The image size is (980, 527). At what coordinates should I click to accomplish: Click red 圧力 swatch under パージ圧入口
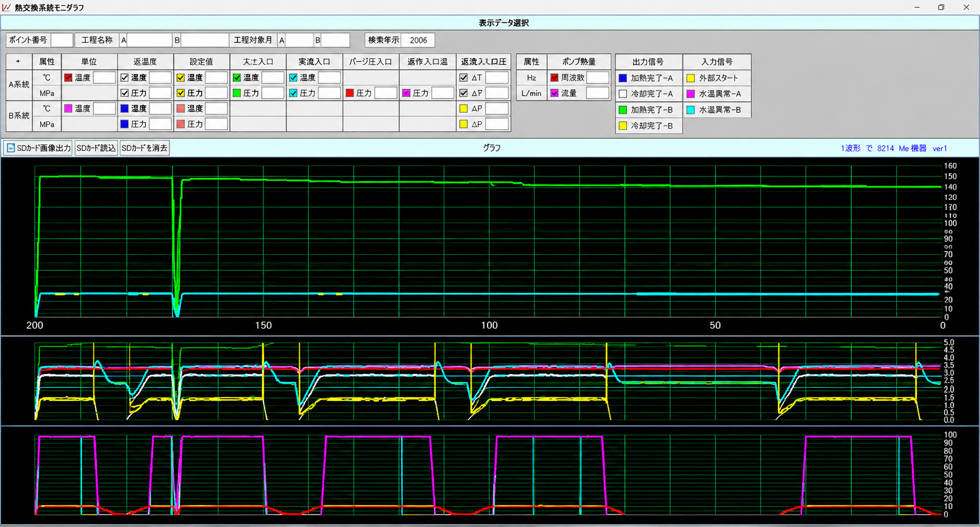pos(350,93)
